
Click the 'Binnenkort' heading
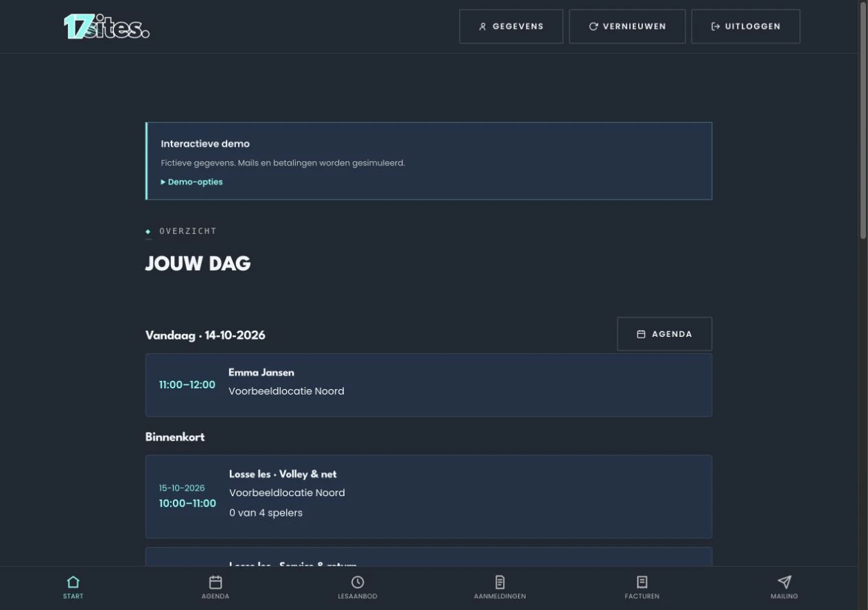[175, 437]
